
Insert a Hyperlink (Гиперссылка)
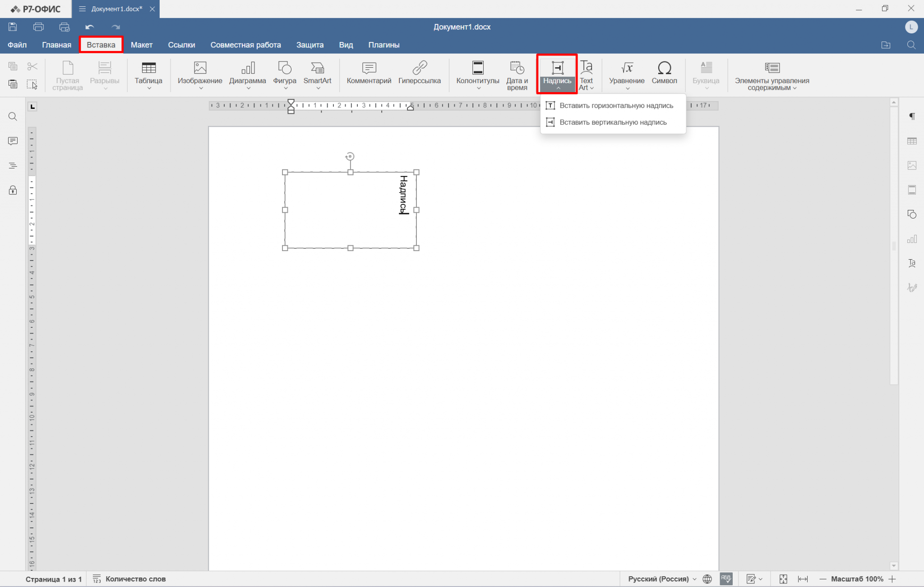[419, 69]
